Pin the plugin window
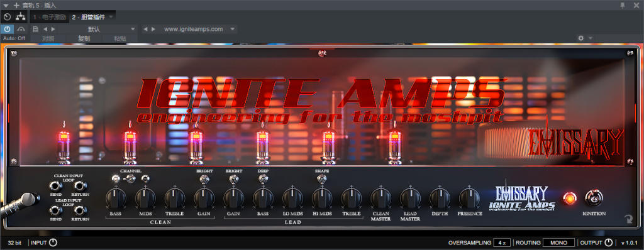This screenshot has height=250, width=644. click(x=623, y=5)
